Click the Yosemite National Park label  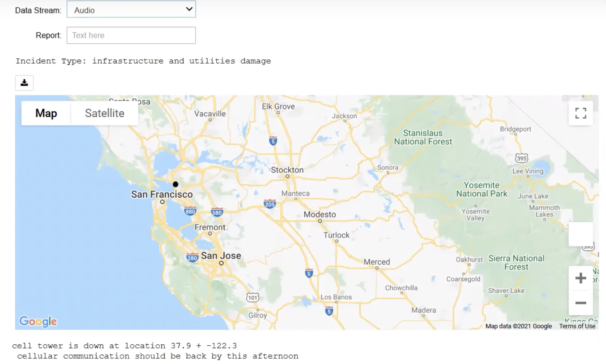tap(482, 189)
